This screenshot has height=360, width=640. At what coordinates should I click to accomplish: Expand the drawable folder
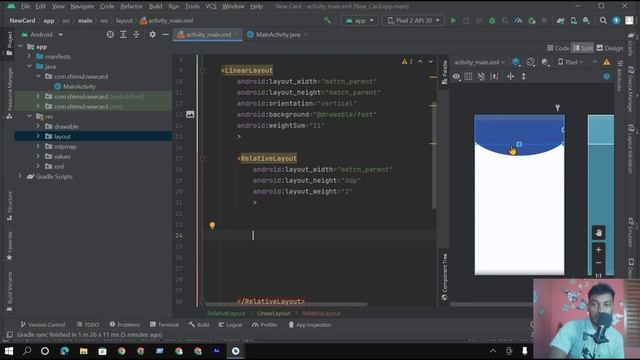[x=38, y=126]
